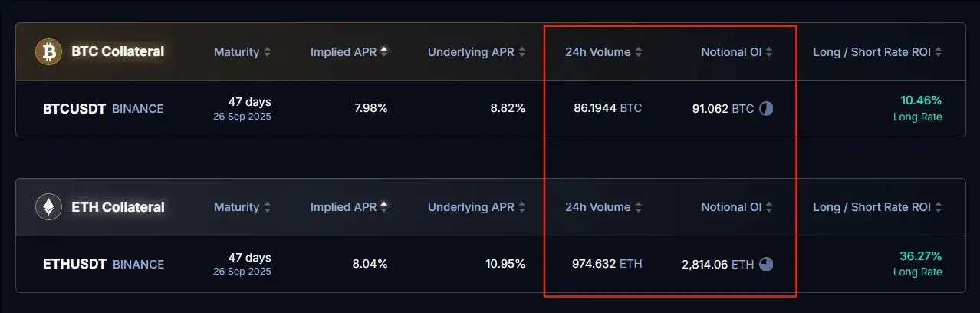Sort ETH table by Long / Short Rate ROI

click(877, 207)
